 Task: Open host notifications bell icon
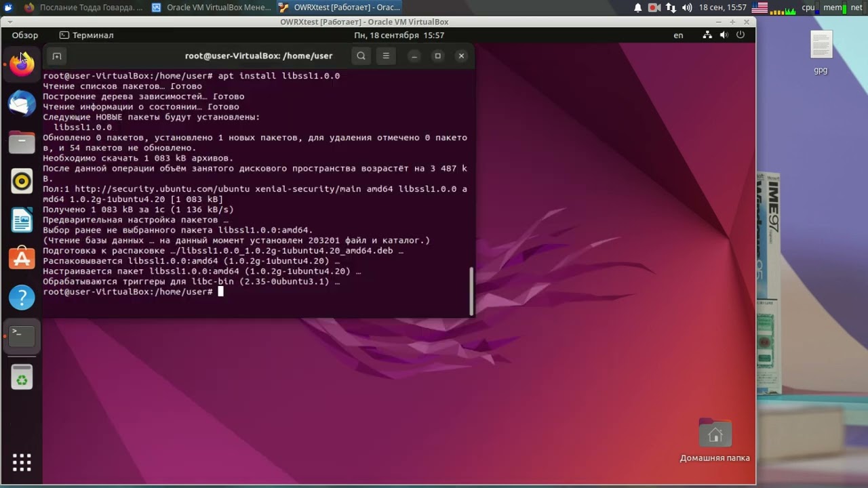point(637,7)
